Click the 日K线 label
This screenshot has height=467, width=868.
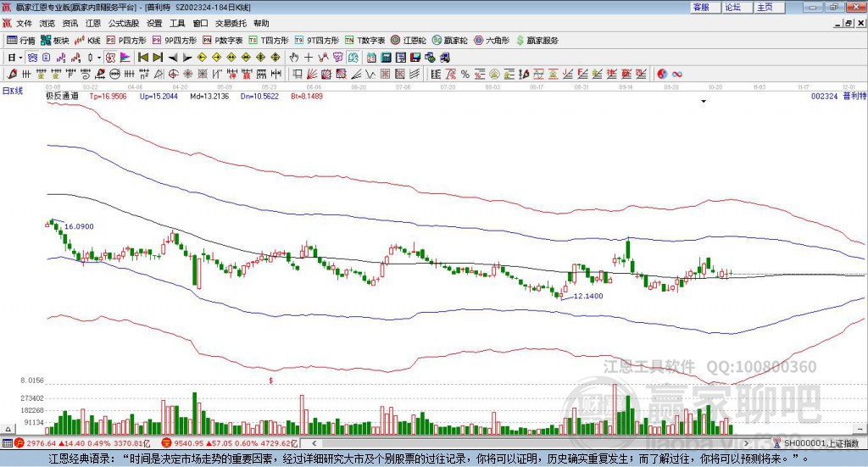coord(13,91)
